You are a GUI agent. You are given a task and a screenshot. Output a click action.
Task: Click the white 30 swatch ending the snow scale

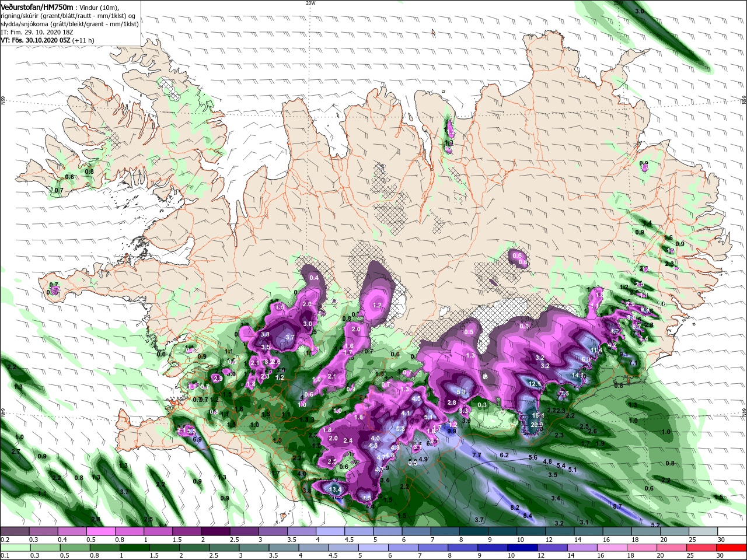click(731, 531)
